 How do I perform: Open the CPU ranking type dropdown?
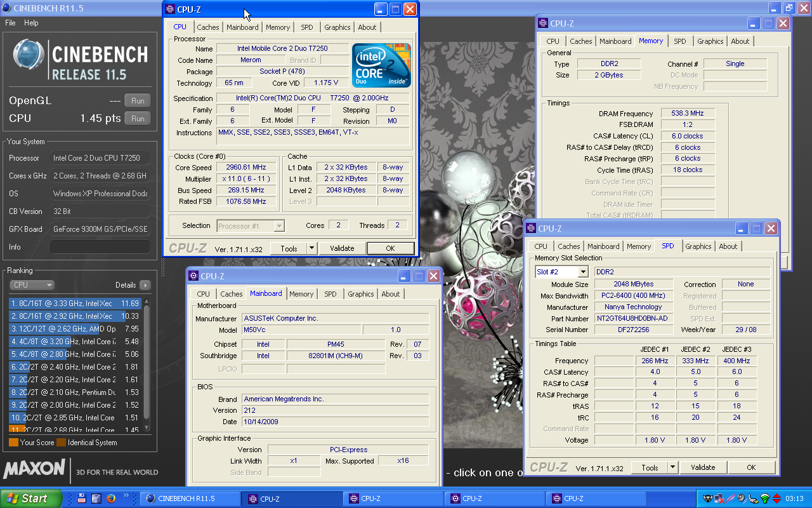[32, 285]
